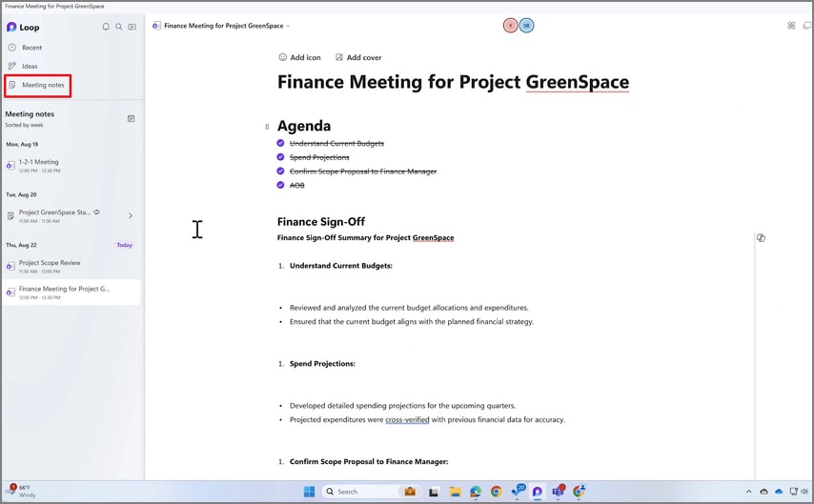Click the cross-verified underlined word
Image resolution: width=814 pixels, height=504 pixels.
point(407,420)
